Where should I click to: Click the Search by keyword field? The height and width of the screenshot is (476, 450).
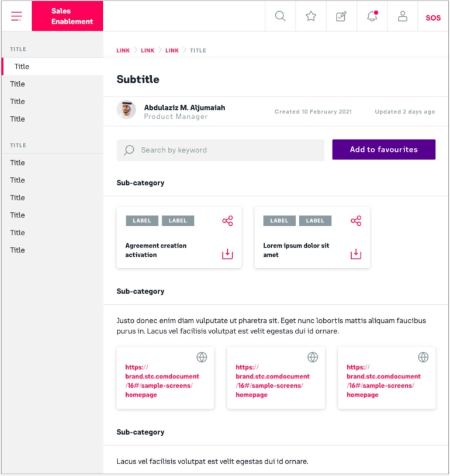pos(220,150)
